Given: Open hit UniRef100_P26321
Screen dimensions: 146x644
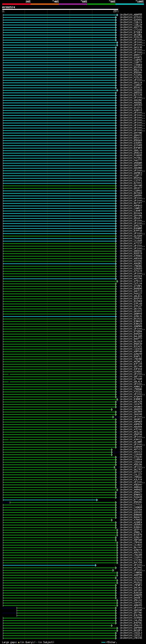Looking at the screenshot, I should pyautogui.click(x=131, y=392).
